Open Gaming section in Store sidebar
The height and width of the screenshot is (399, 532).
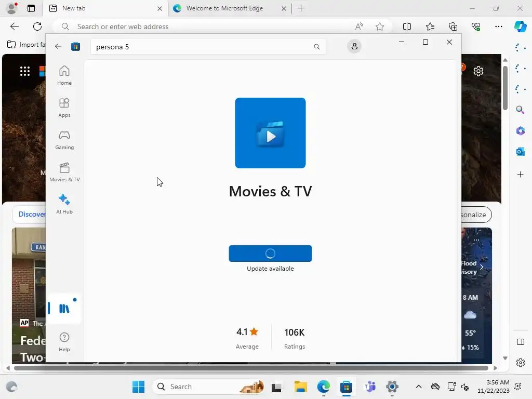pos(64,140)
